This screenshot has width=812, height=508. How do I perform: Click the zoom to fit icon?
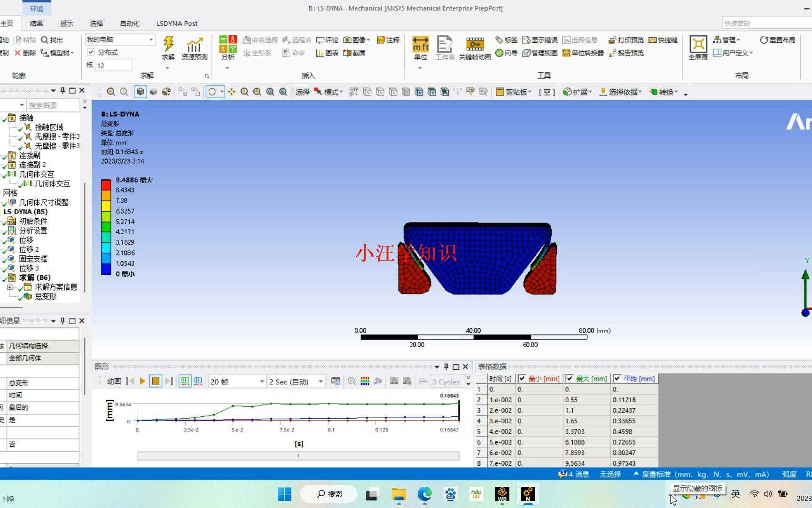(270, 92)
